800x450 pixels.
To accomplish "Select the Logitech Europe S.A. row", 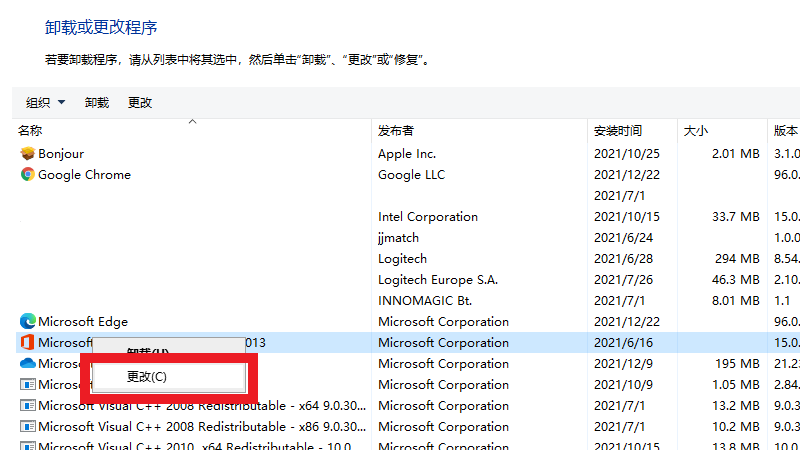I will tap(438, 280).
